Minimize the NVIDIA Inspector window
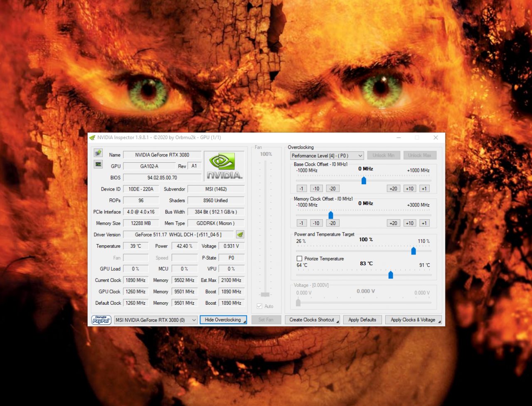 (x=399, y=137)
